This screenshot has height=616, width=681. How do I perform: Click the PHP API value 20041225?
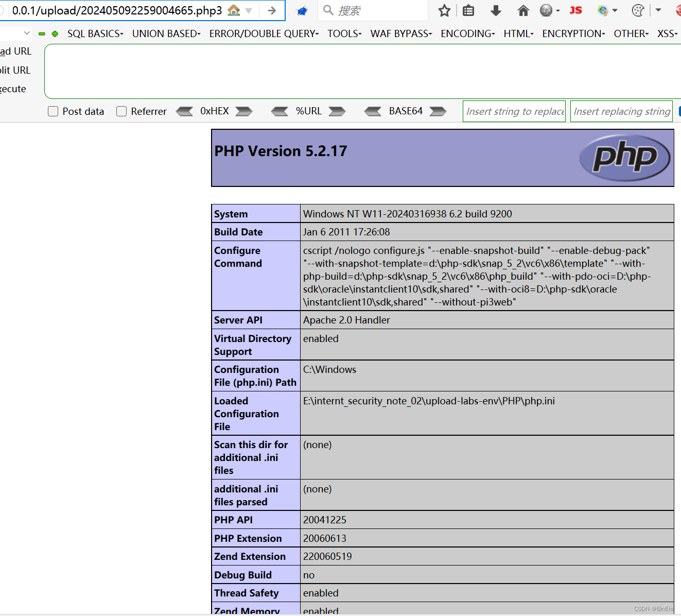(325, 520)
